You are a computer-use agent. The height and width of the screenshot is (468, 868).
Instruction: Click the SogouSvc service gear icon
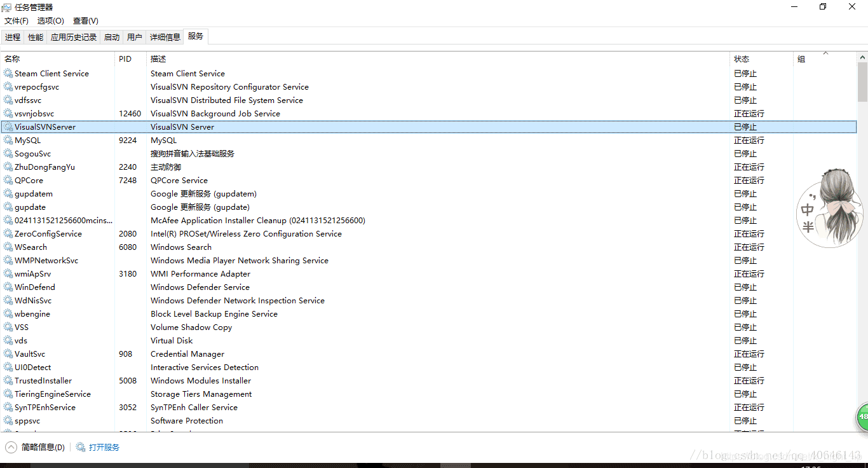coord(8,154)
